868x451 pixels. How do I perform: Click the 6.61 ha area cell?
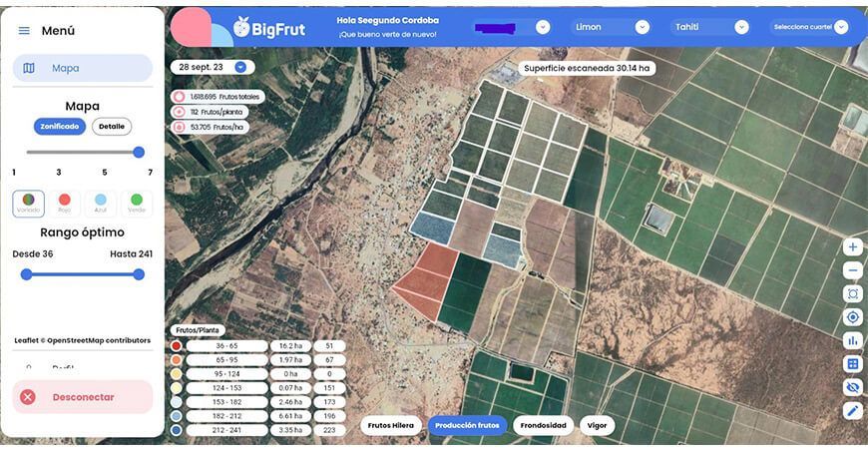point(290,416)
